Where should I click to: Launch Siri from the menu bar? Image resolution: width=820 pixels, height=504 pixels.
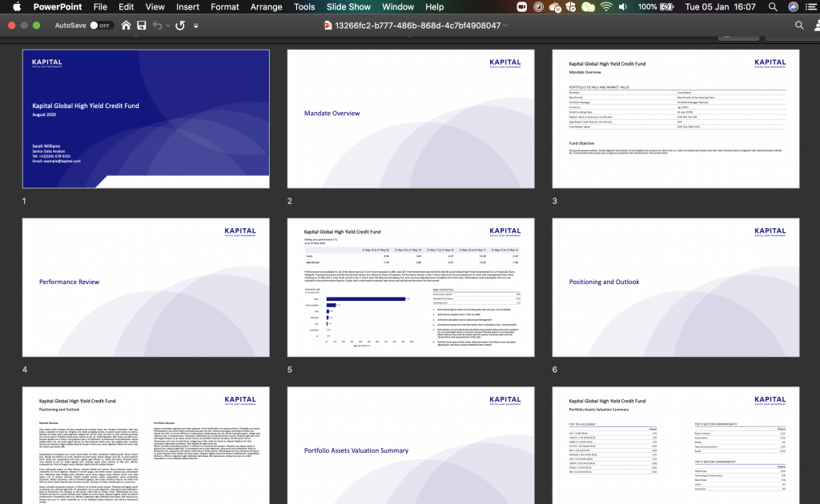pos(794,6)
